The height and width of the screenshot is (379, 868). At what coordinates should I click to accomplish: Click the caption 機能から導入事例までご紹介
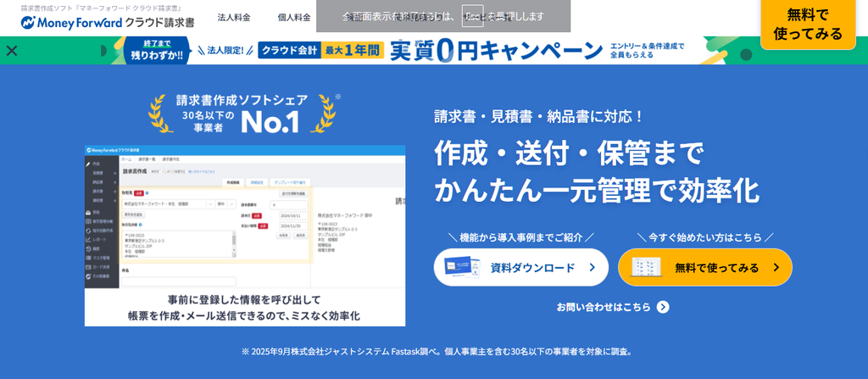[521, 237]
